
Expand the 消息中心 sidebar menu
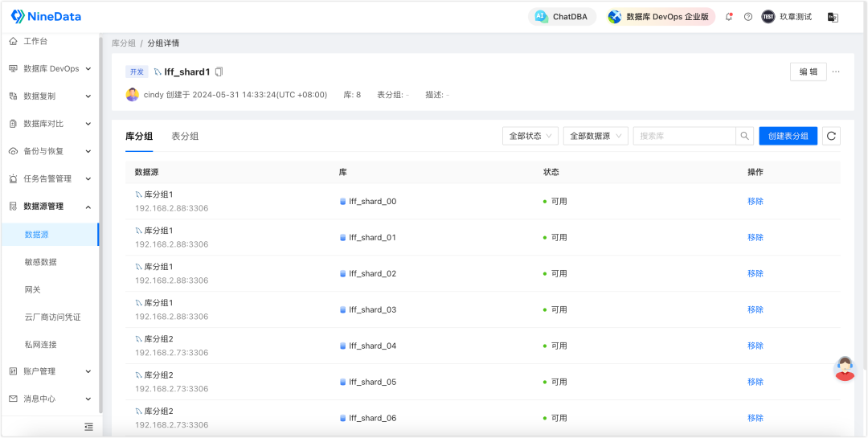pos(50,399)
